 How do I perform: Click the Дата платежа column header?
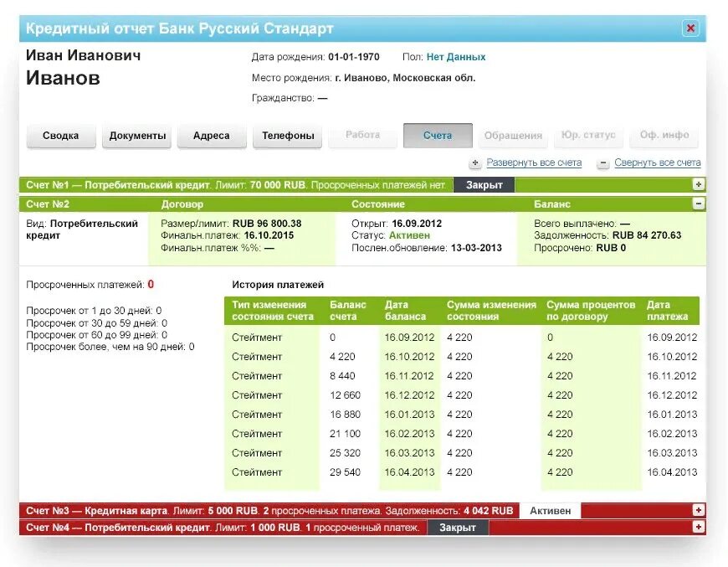click(667, 311)
